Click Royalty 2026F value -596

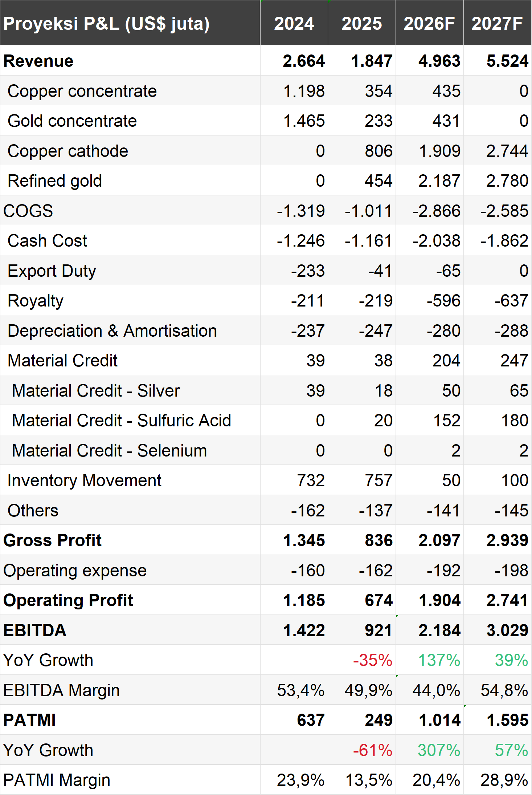443,301
